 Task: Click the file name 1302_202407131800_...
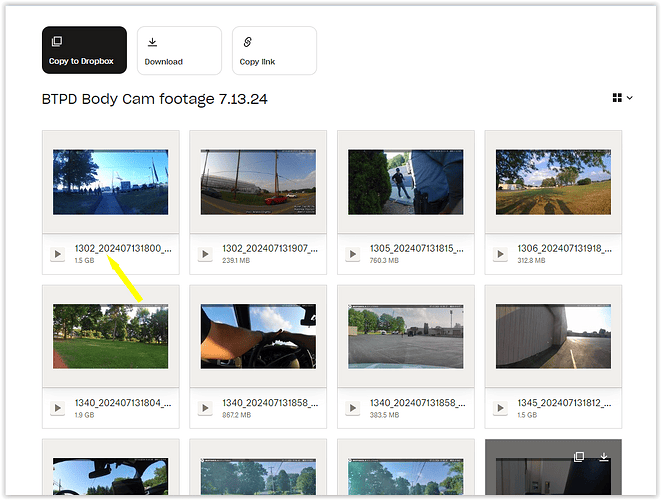coord(123,248)
